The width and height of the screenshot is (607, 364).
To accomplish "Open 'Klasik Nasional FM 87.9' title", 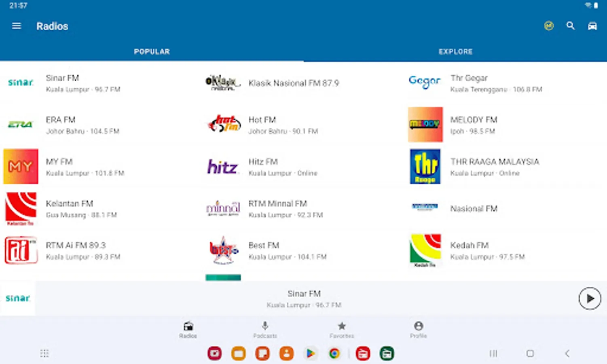I will tap(294, 83).
